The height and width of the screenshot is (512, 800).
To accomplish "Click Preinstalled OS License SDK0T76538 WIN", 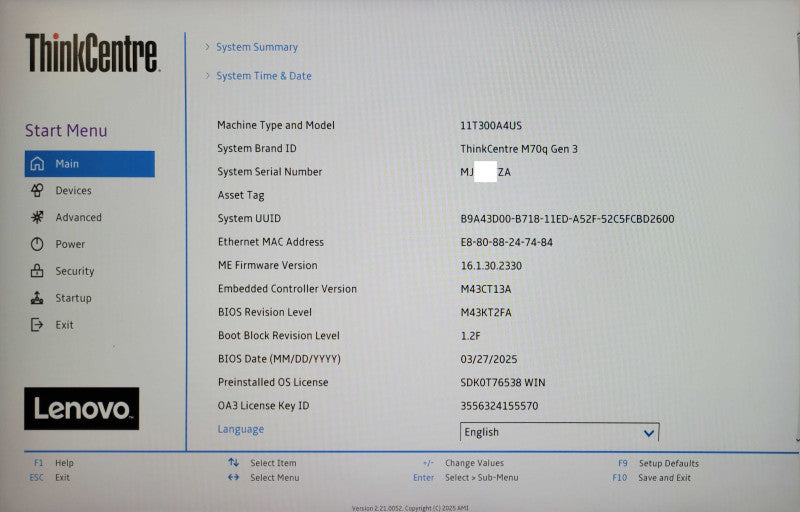I will [503, 382].
